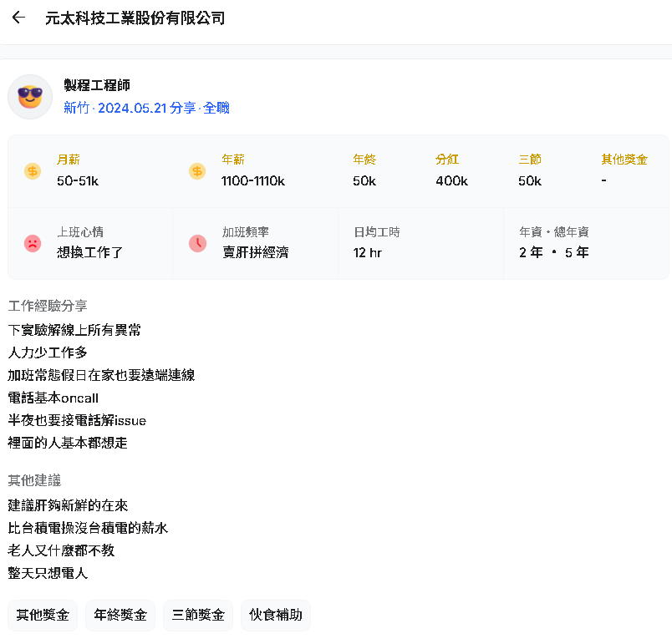Select the 日均工時 label
This screenshot has width=672, height=644.
377,232
